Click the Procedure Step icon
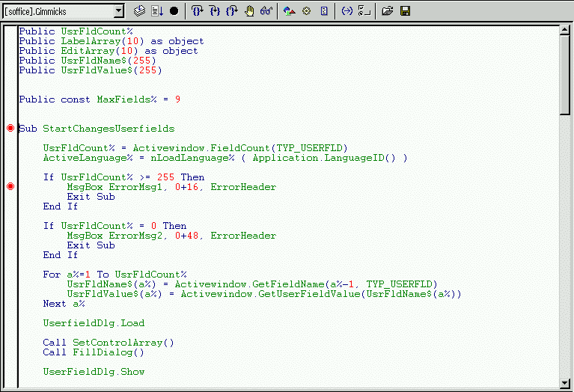The height and width of the screenshot is (392, 574). [197, 11]
